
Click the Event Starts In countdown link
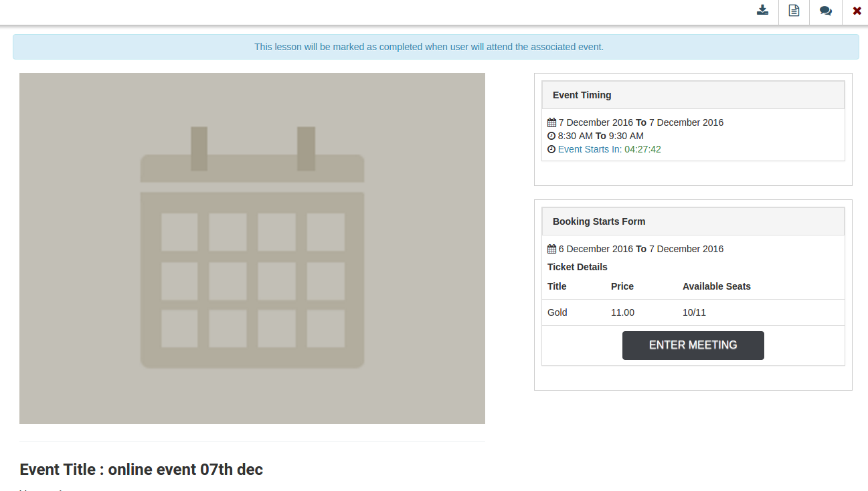coord(609,149)
